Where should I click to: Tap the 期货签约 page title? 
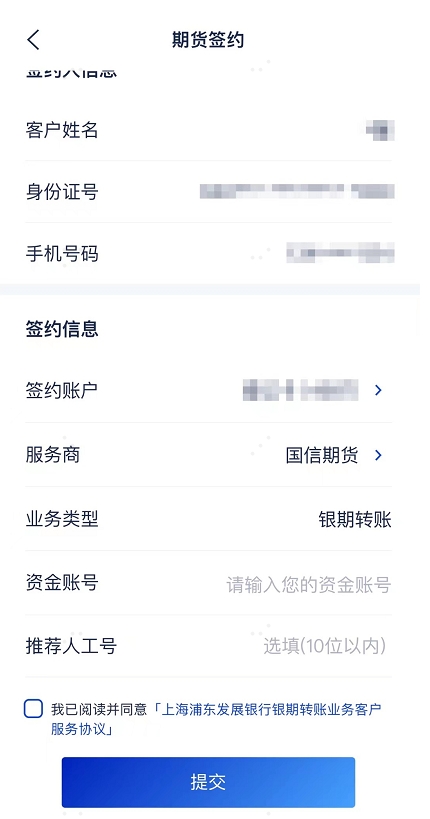point(208,40)
